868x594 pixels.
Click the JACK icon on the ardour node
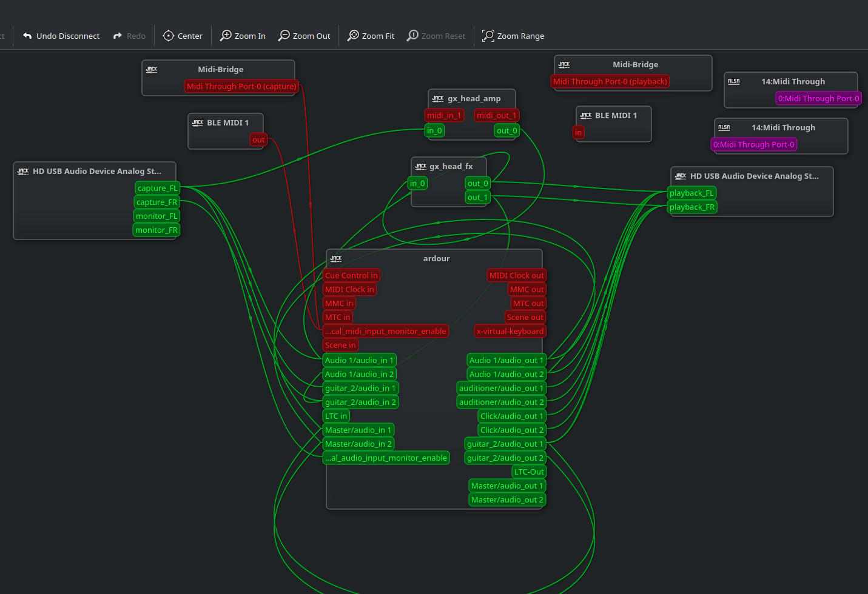coord(336,258)
